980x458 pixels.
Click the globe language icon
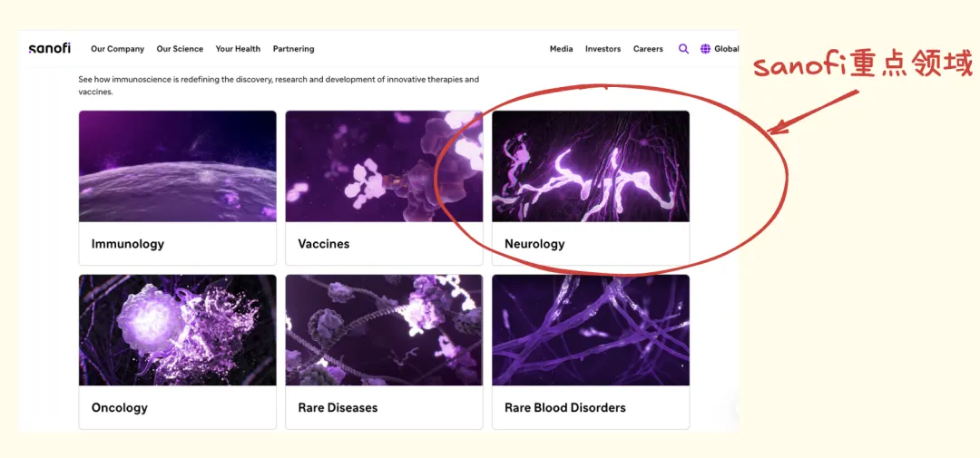[x=705, y=49]
